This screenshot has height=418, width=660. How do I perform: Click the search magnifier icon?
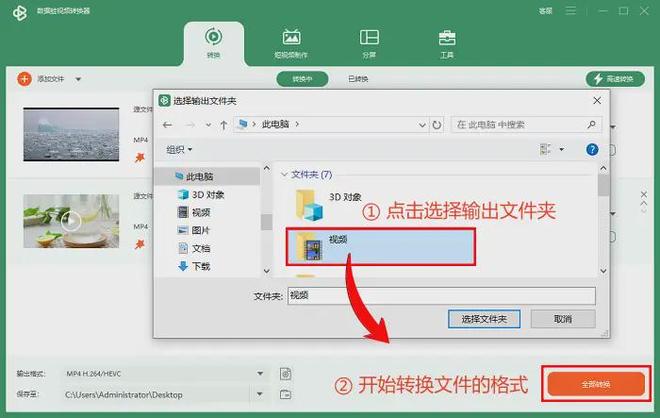(x=591, y=124)
